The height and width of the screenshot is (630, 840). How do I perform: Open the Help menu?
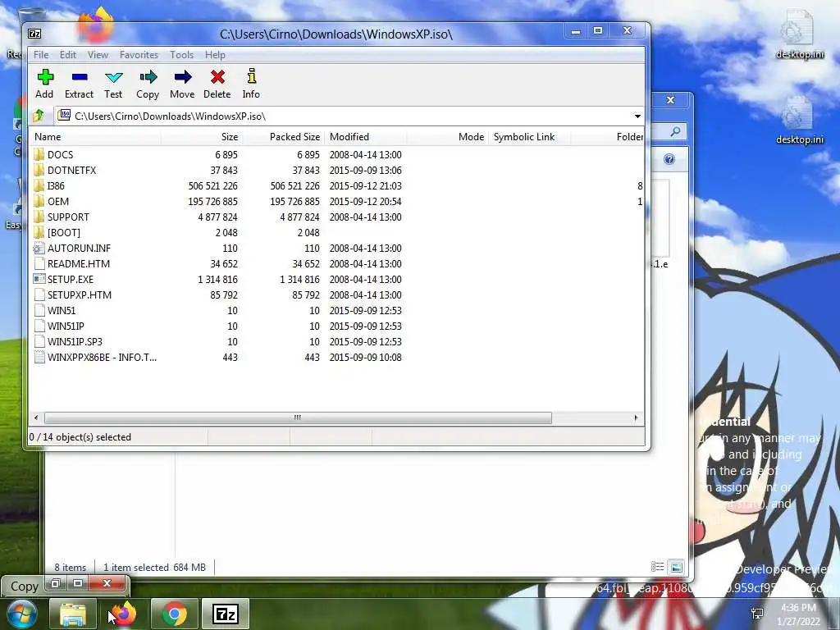[215, 55]
